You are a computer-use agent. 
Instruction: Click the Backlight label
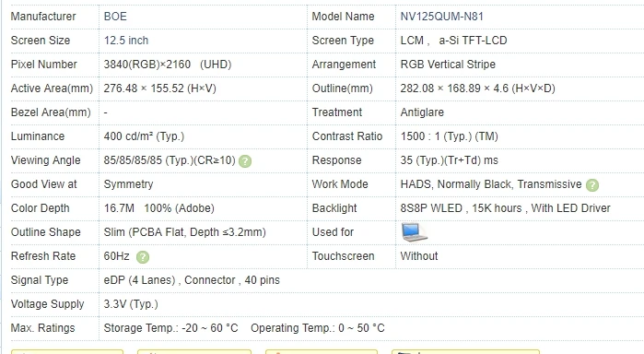tap(334, 208)
